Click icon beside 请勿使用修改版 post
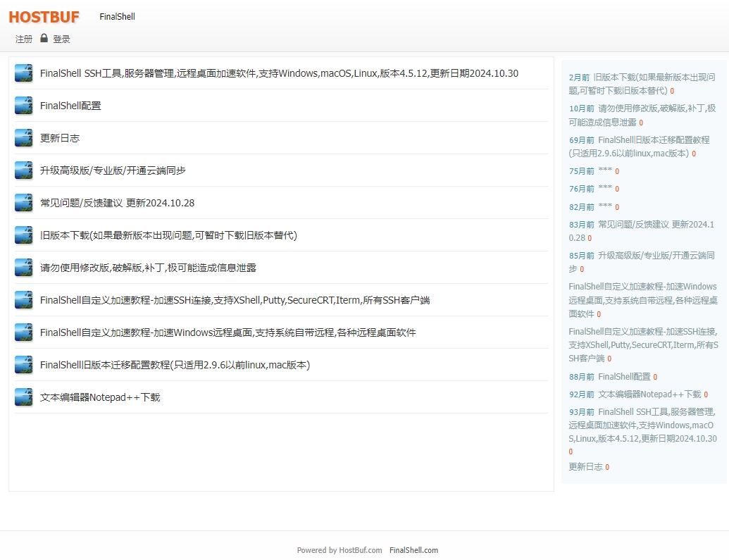This screenshot has height=560, width=729. tap(24, 268)
